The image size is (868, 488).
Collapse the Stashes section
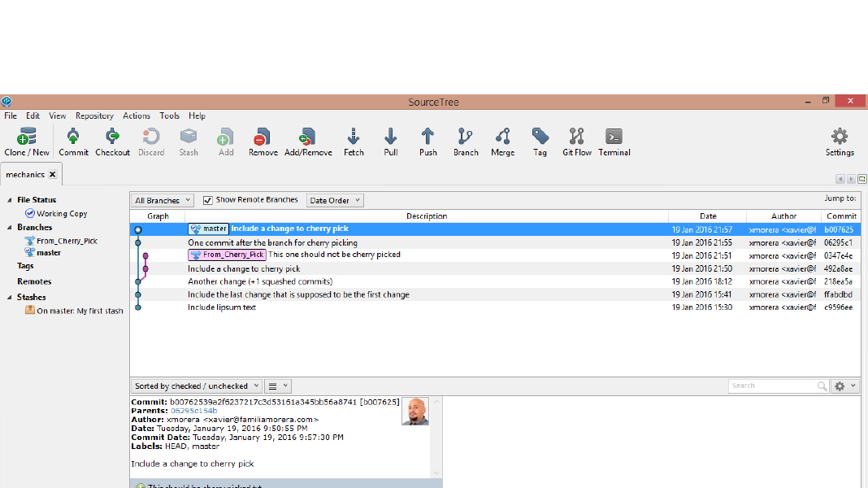coord(10,298)
